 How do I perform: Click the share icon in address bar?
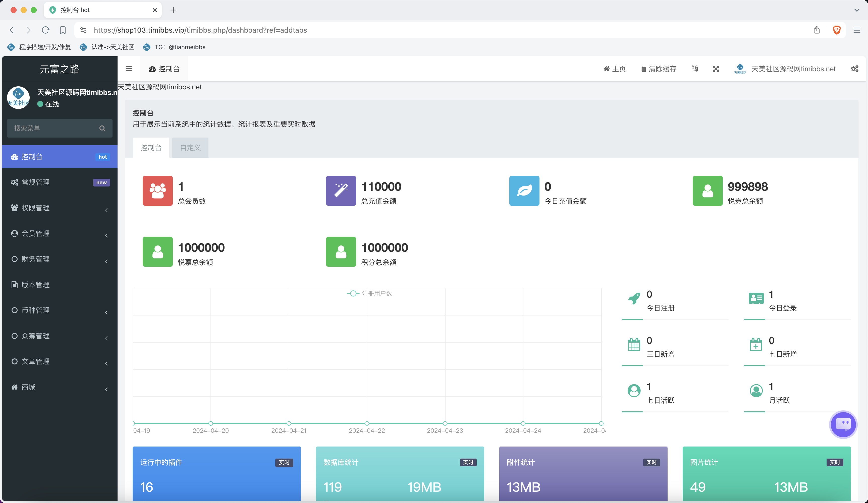[817, 30]
